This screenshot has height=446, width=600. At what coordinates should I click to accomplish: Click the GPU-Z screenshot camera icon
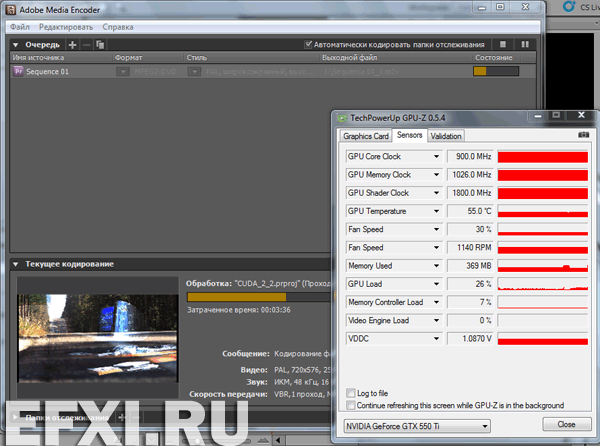point(583,135)
